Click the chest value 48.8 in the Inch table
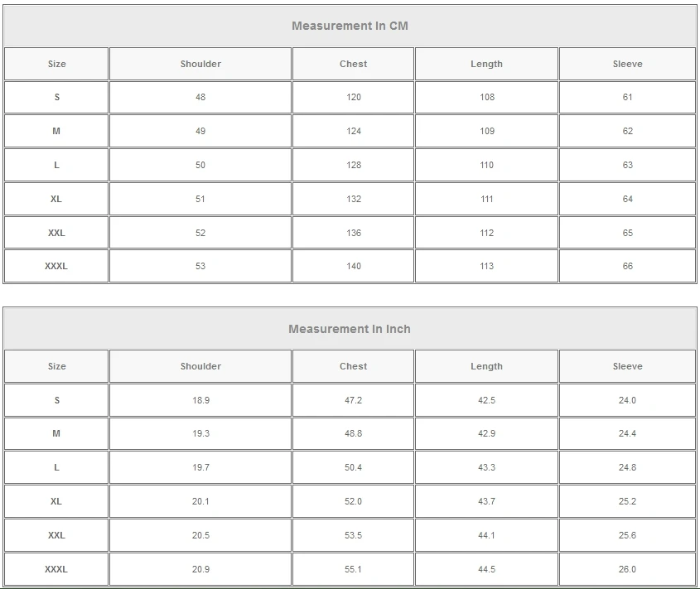This screenshot has width=700, height=589. coord(354,433)
